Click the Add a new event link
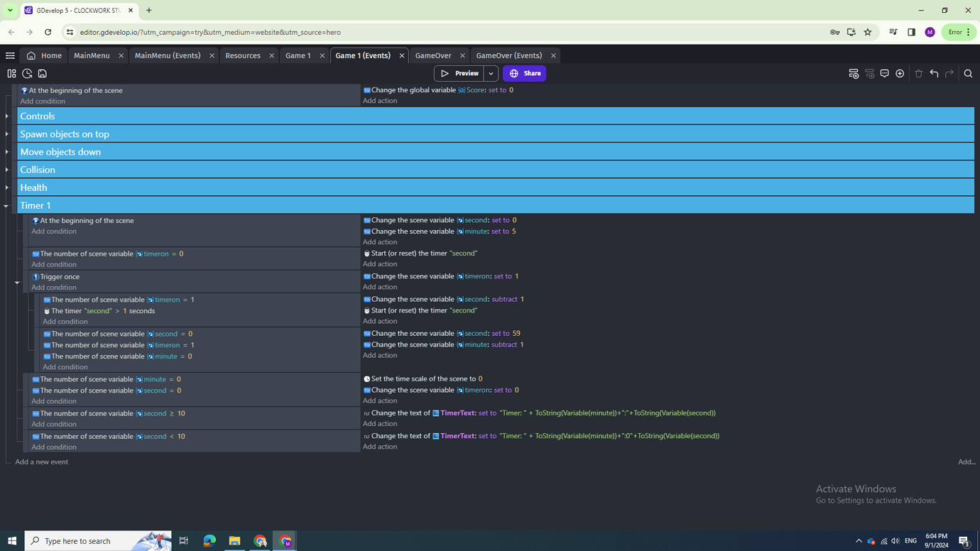 [x=41, y=462]
